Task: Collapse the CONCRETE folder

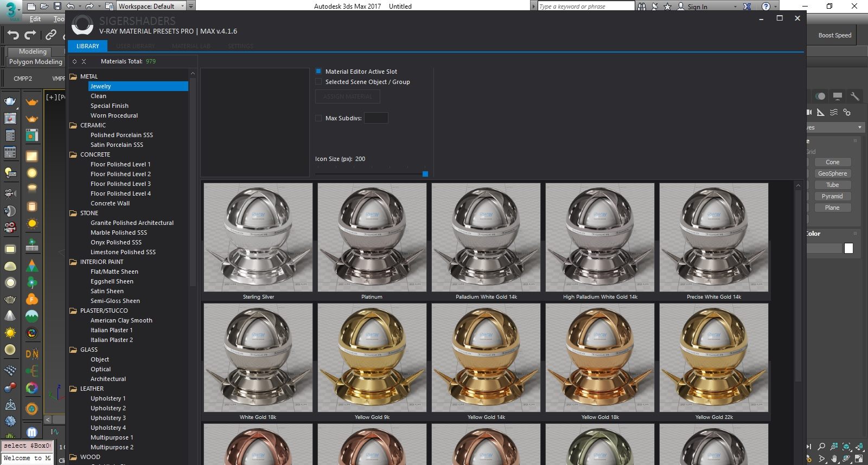Action: coord(73,154)
